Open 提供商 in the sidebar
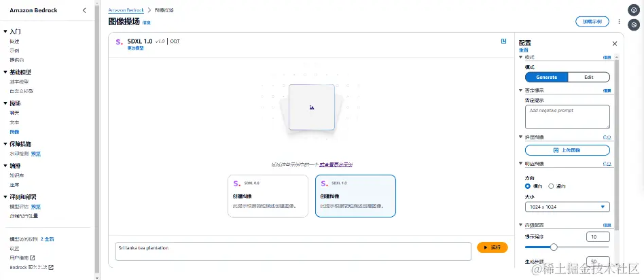 (17, 60)
